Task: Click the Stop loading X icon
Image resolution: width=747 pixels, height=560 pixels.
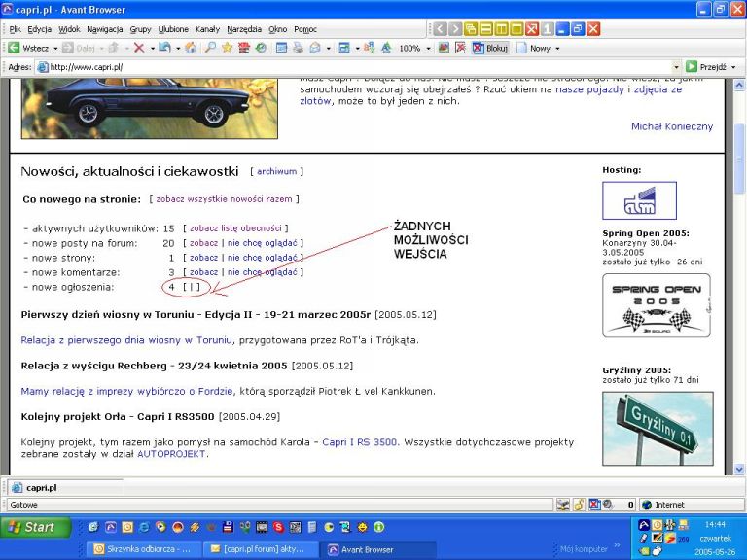Action: (x=139, y=48)
